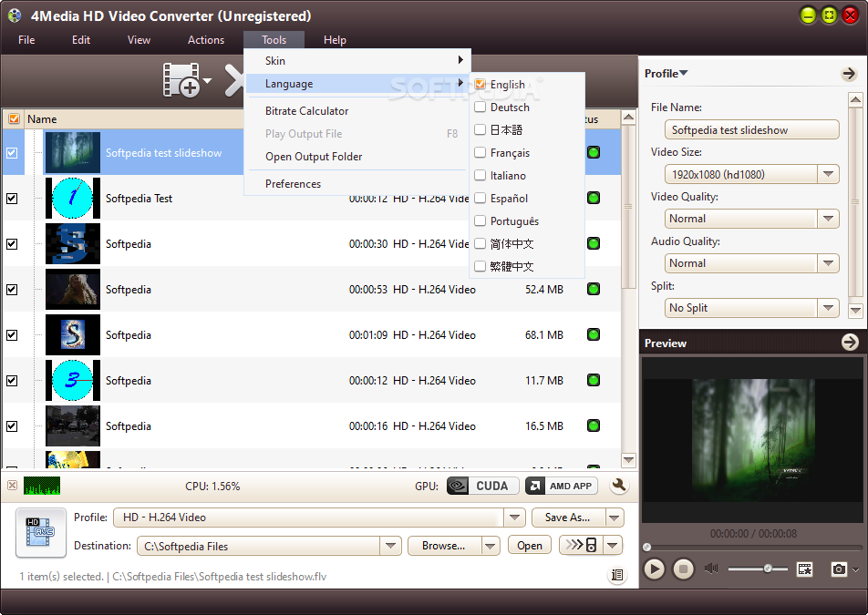Stop the preview playback
Viewport: 868px width, 615px height.
point(683,569)
